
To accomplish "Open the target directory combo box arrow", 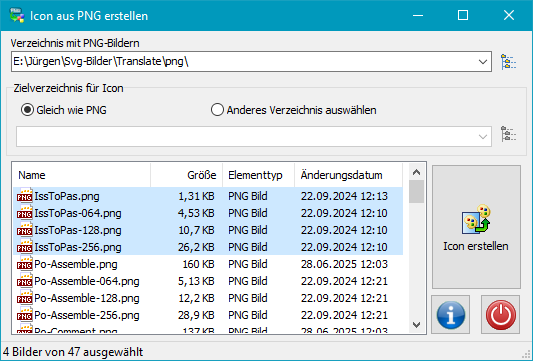I will 483,137.
